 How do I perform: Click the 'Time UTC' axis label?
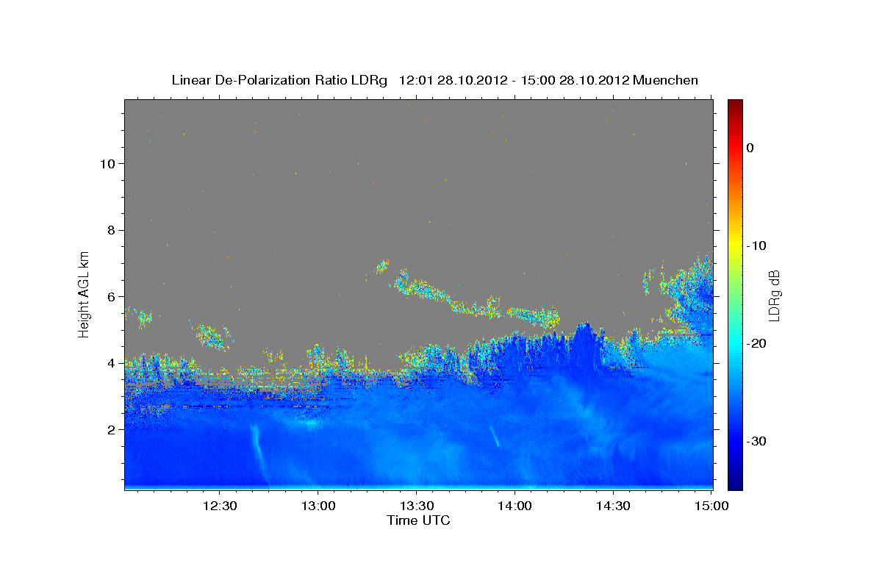[418, 520]
